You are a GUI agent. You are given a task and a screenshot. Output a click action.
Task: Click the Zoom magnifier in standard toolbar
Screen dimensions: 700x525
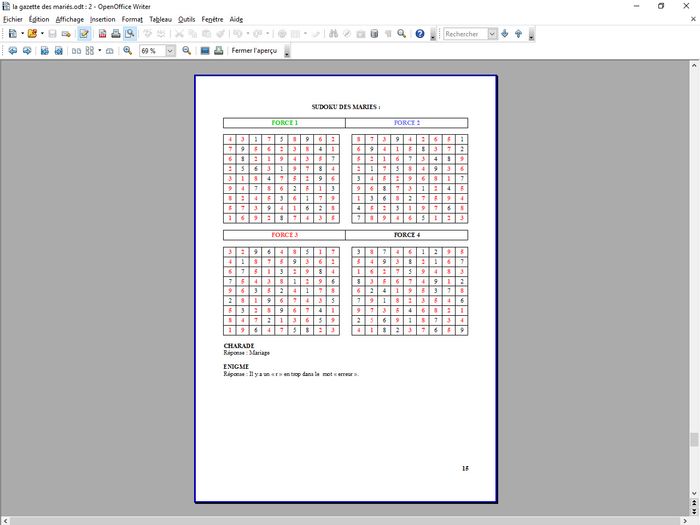[x=402, y=33]
